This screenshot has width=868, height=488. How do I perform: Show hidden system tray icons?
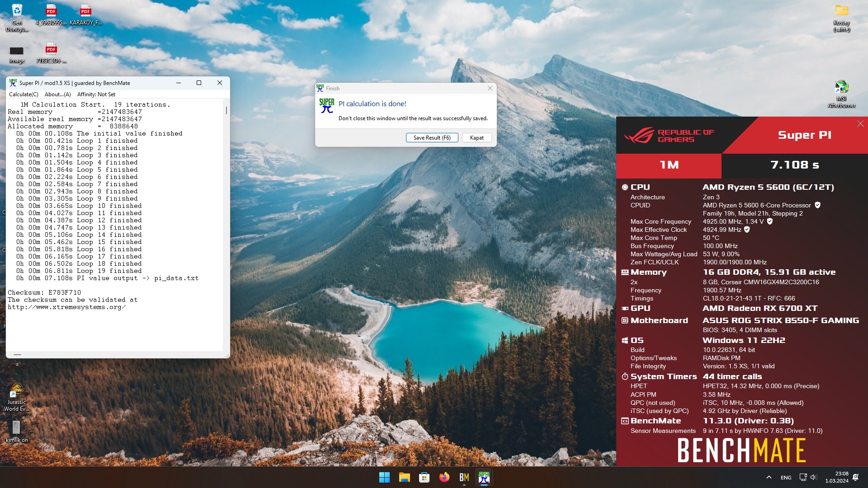(x=769, y=477)
